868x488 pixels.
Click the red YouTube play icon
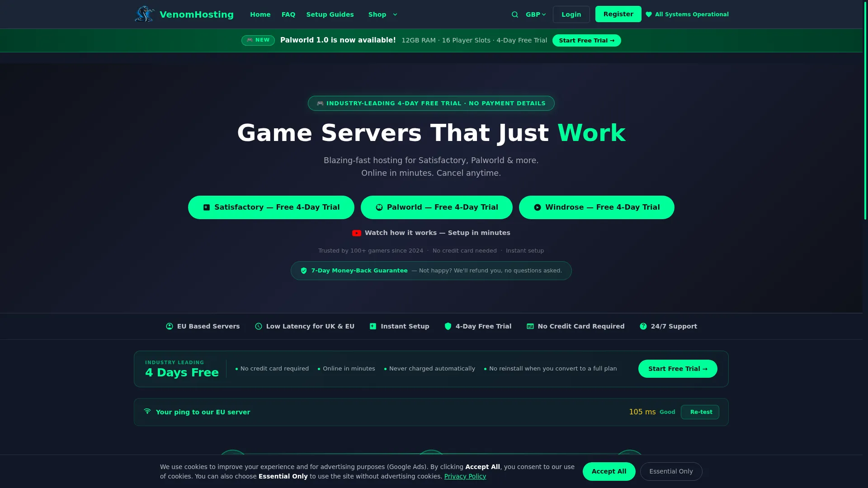tap(357, 233)
